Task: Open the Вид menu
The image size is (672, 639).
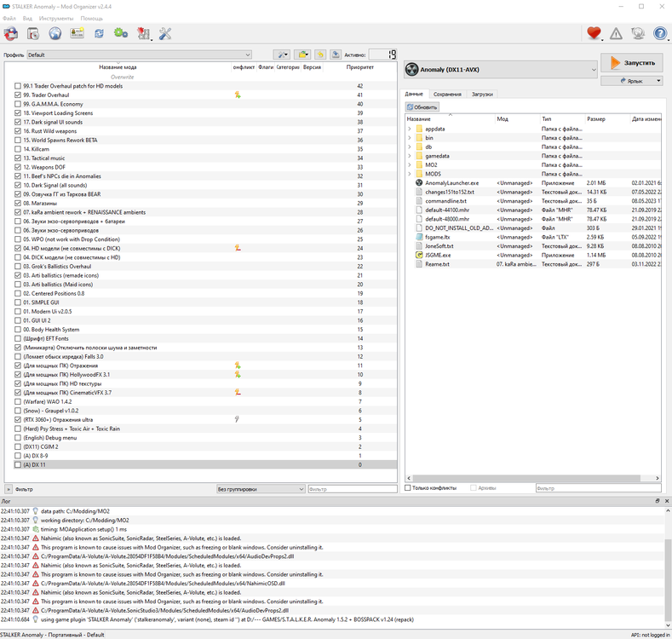Action: [x=27, y=19]
